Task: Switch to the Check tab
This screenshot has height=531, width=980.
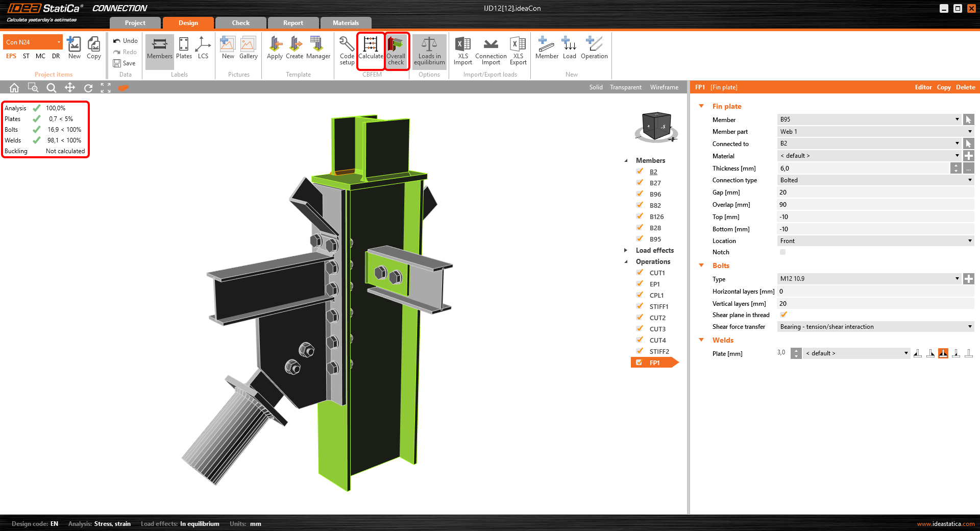Action: 240,23
